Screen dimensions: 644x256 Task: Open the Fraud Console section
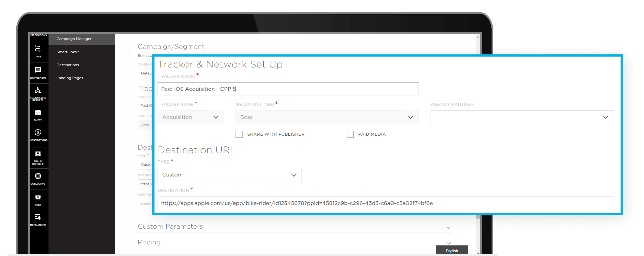[38, 158]
